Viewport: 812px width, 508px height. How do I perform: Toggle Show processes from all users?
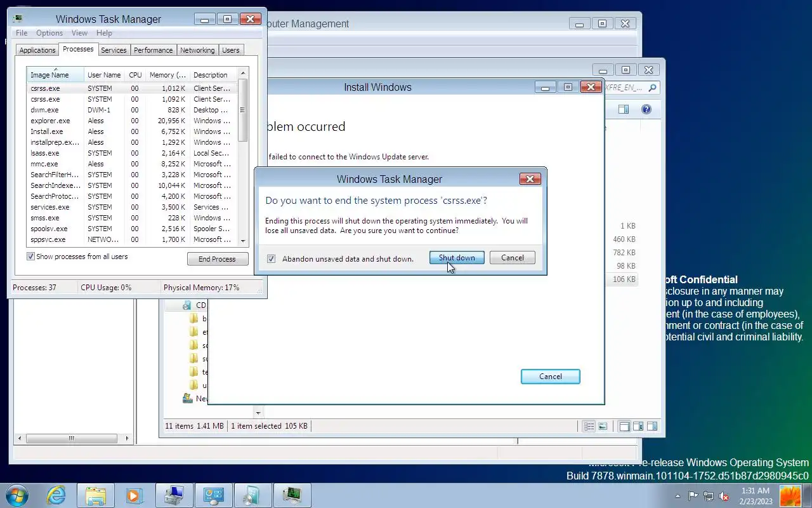click(30, 257)
